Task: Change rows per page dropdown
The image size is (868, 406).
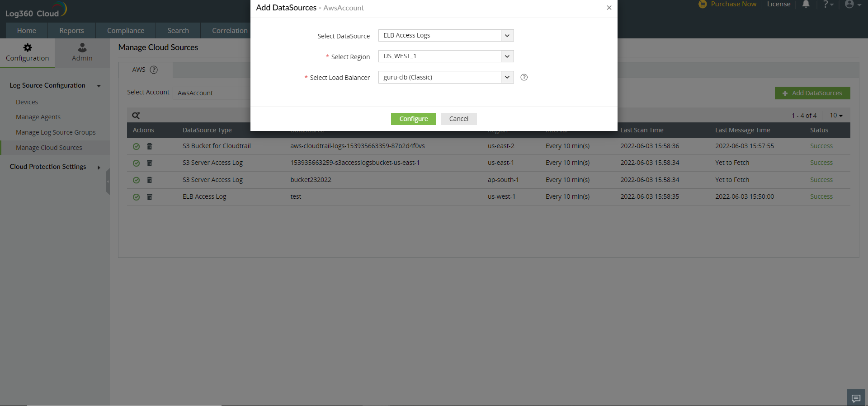Action: point(836,116)
